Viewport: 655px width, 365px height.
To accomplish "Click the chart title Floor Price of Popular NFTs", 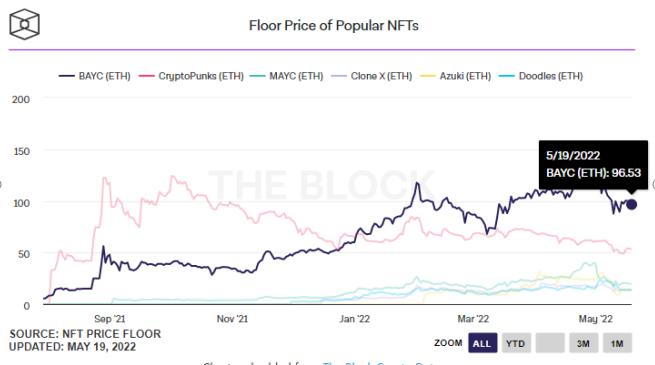I will tap(333, 25).
